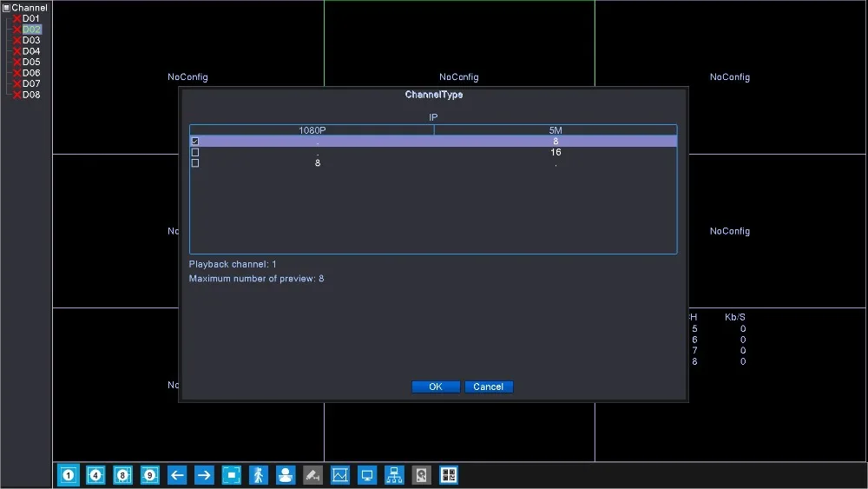868x489 pixels.
Task: Click the Playback channel: 1 label
Action: (x=233, y=264)
